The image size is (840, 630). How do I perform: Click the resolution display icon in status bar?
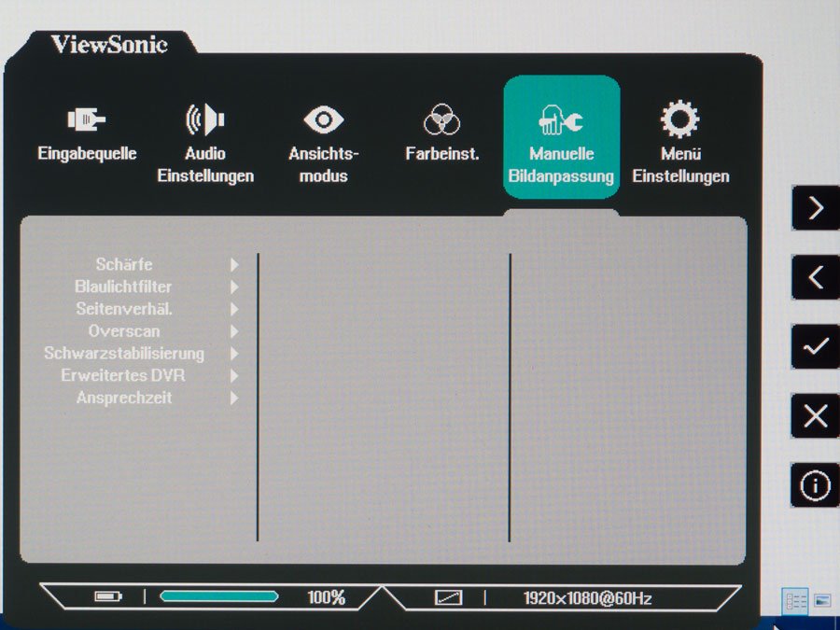(448, 597)
